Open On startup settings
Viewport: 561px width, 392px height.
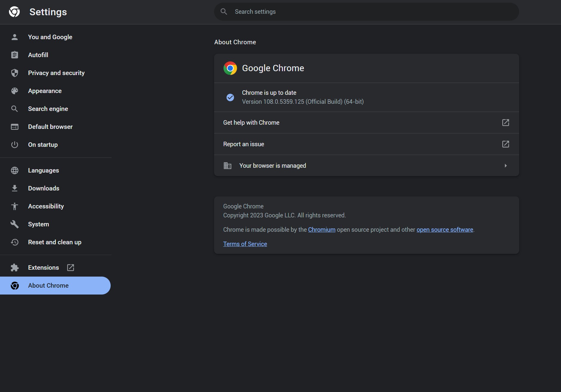coord(56,145)
